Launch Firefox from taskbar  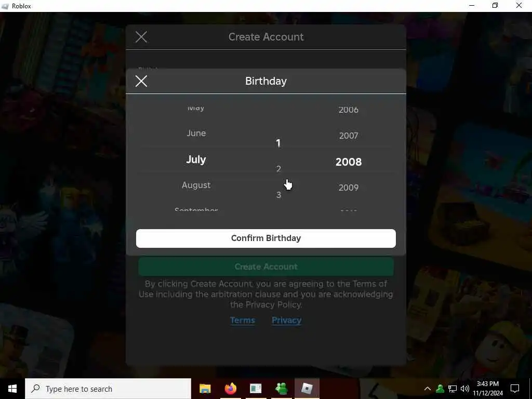pos(230,389)
